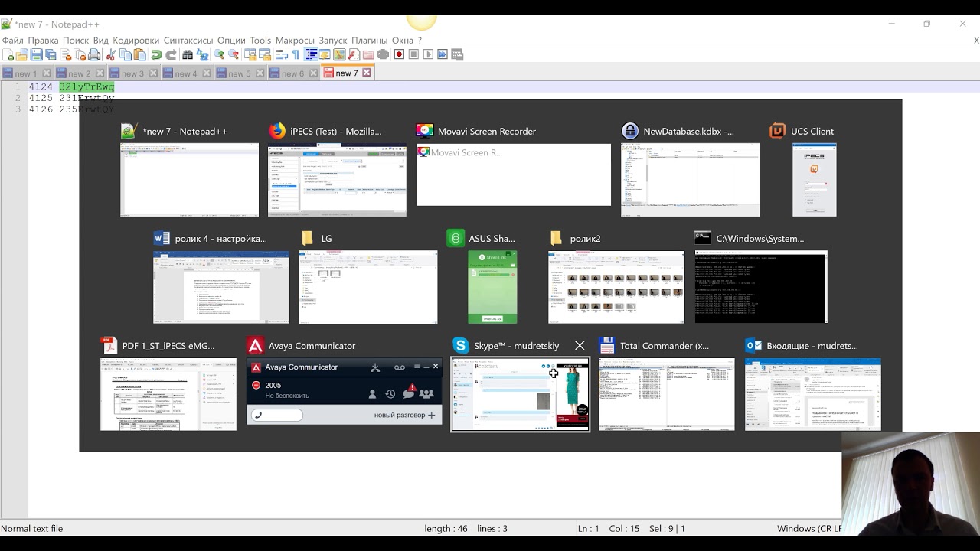Click the Stop recording macro icon
The image size is (980, 551).
[x=413, y=54]
